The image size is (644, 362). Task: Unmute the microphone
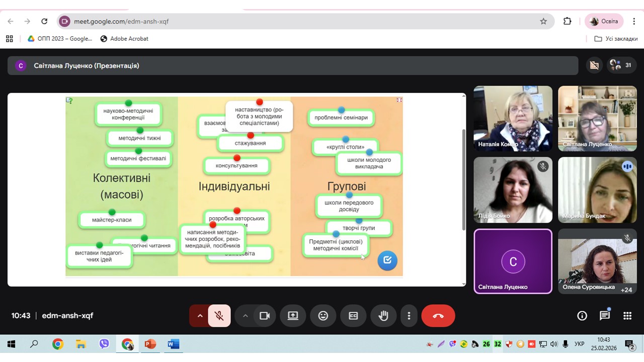click(x=219, y=316)
